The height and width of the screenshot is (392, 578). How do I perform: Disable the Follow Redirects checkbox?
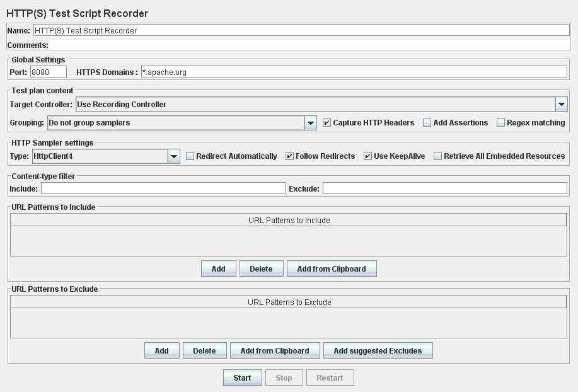[x=289, y=156]
